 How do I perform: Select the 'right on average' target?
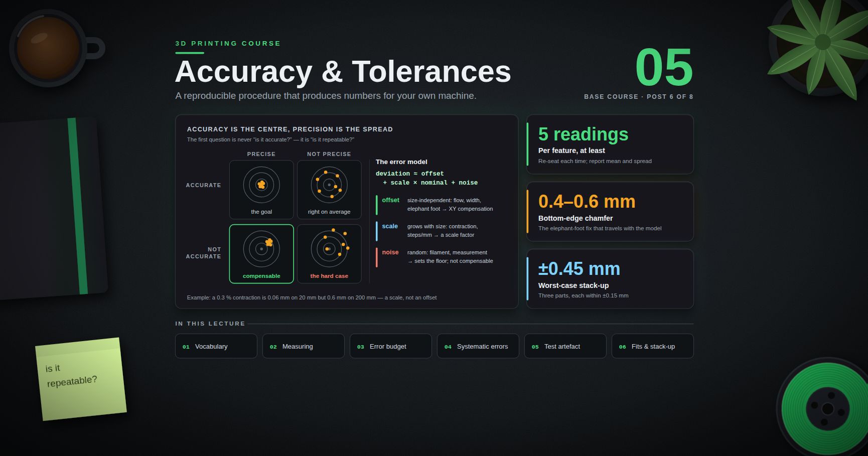tap(329, 190)
